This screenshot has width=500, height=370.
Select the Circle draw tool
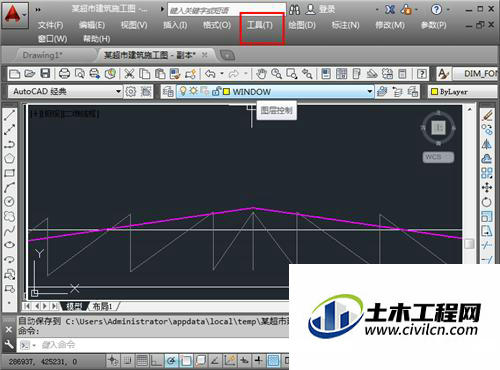tap(9, 202)
